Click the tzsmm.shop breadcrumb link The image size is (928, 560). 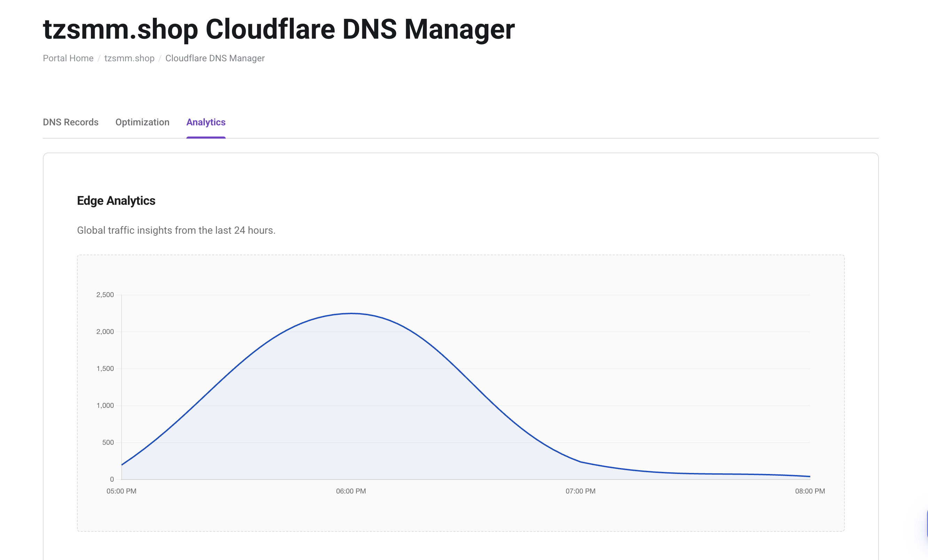pos(129,59)
